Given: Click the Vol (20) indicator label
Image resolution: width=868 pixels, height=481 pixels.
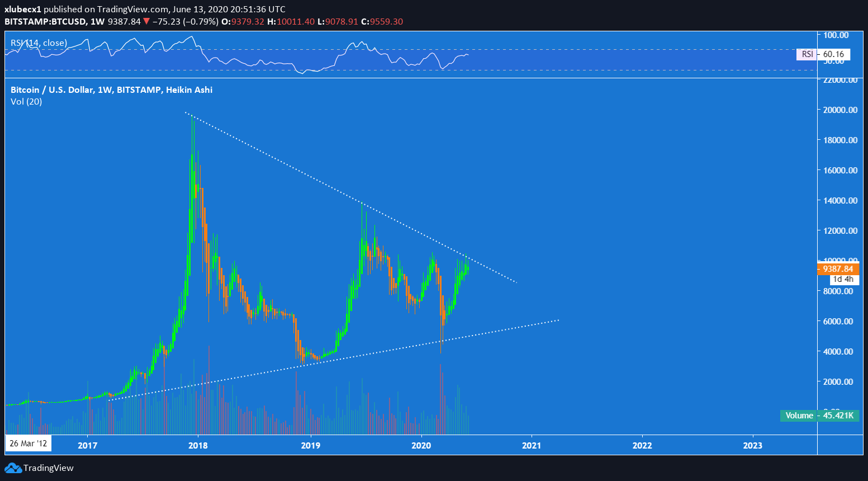Looking at the screenshot, I should [x=26, y=102].
